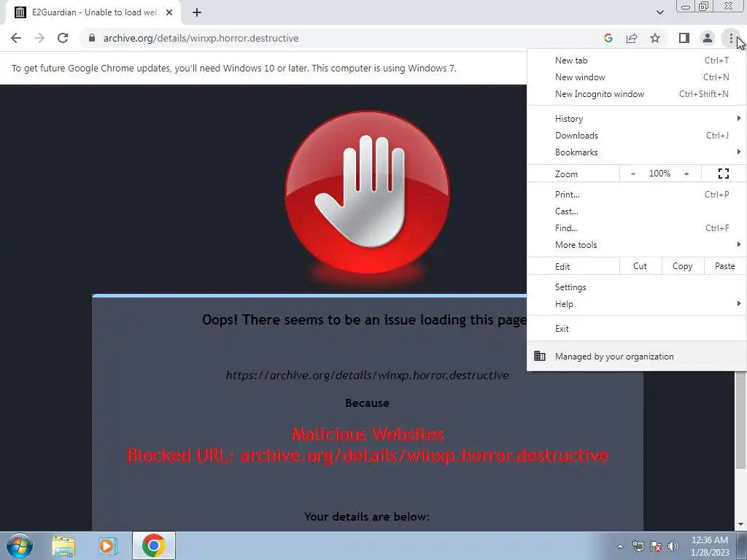The image size is (747, 560).
Task: Select the Chrome taskbar icon
Action: click(x=153, y=545)
